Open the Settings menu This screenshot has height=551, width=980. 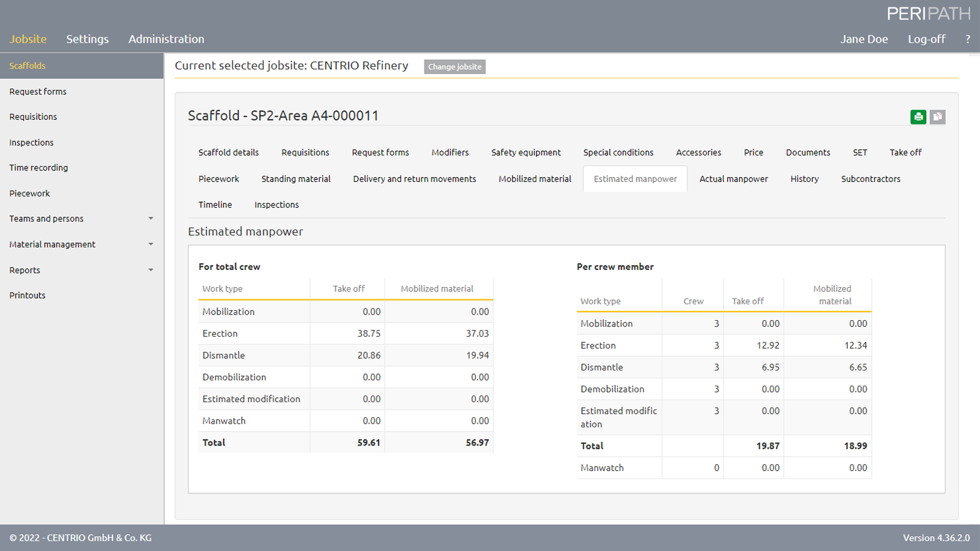87,39
